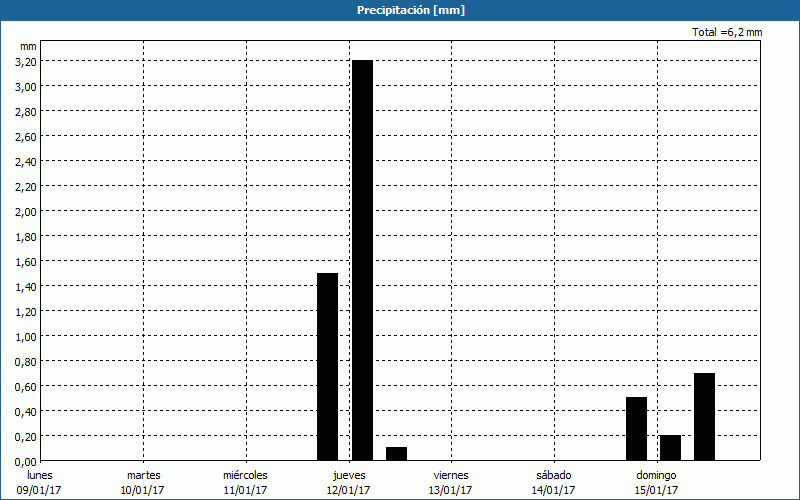Select the miércoles 11/01/17 axis label
This screenshot has height=500, width=800.
pyautogui.click(x=245, y=482)
